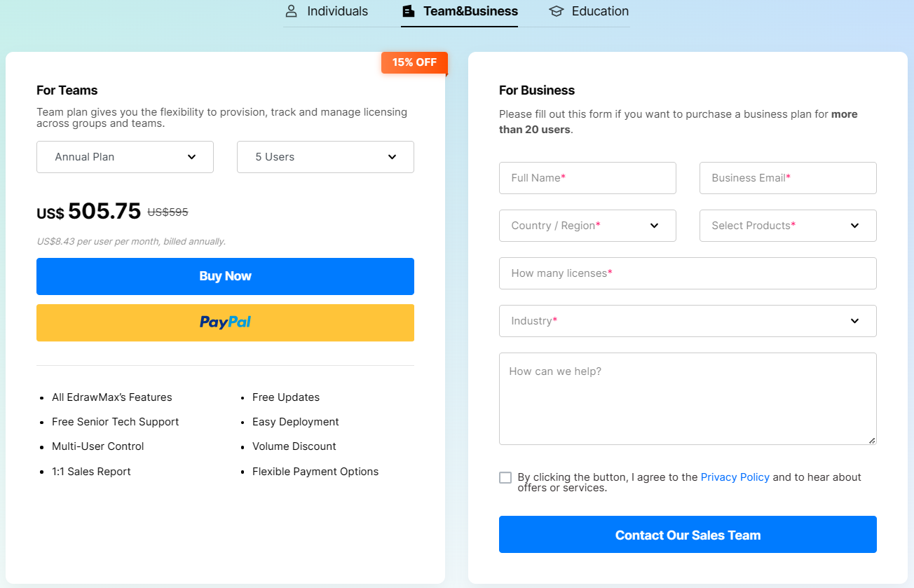Focus the Business Email field
Image resolution: width=914 pixels, height=588 pixels.
(788, 178)
